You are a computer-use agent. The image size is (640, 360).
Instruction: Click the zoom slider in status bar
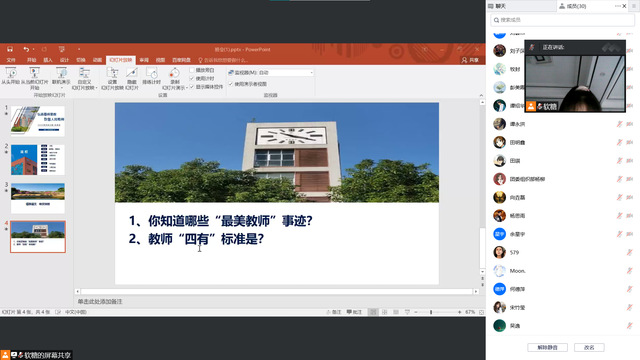click(431, 312)
